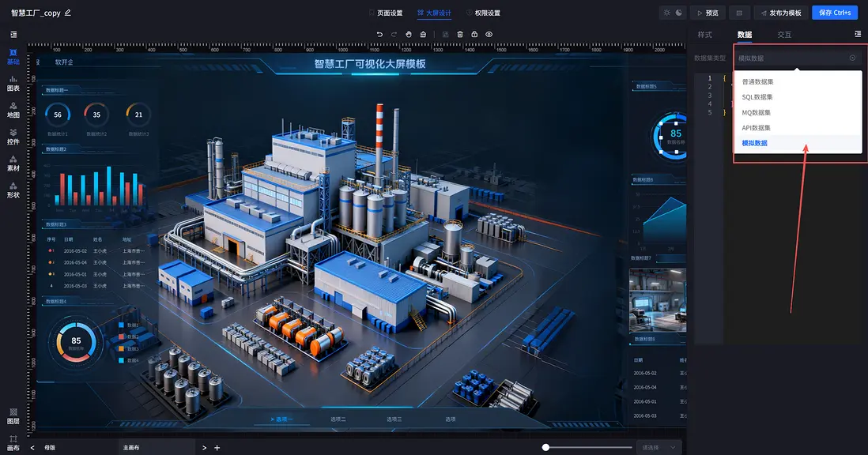This screenshot has height=455, width=868.
Task: Select the donut chart showing 85 at bottom left
Action: (x=77, y=341)
